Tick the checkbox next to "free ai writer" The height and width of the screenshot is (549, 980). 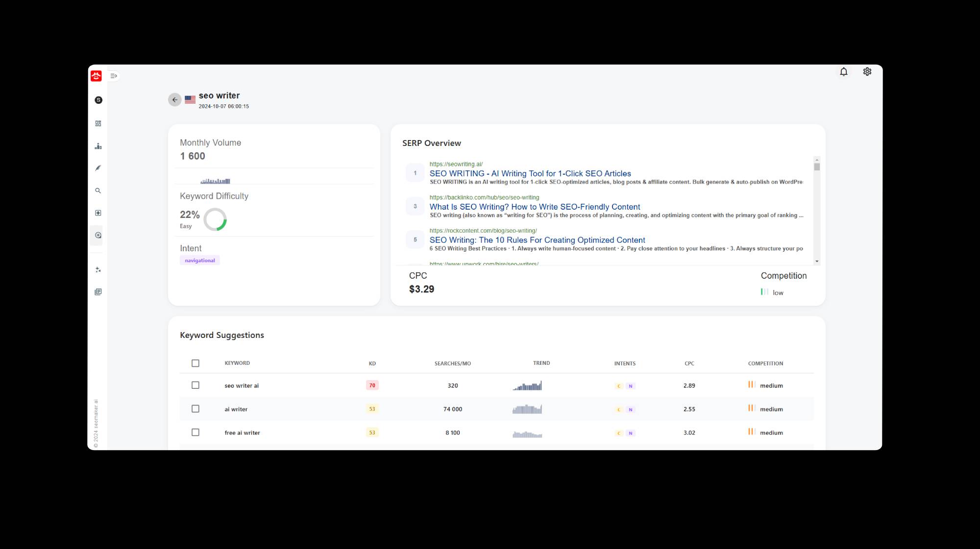click(196, 432)
